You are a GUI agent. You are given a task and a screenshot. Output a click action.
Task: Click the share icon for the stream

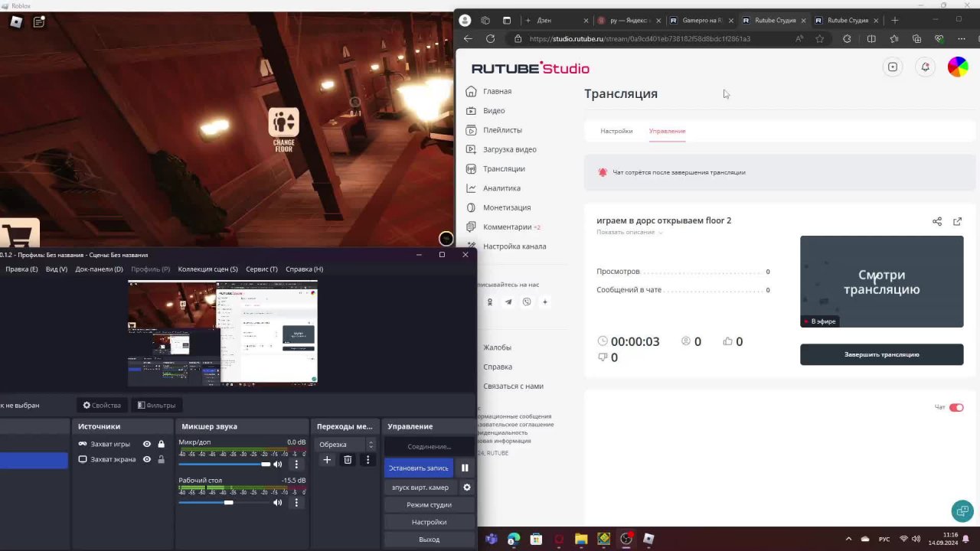point(937,221)
